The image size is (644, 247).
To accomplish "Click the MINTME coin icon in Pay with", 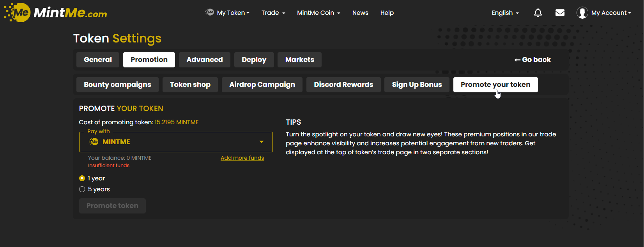I will [94, 142].
